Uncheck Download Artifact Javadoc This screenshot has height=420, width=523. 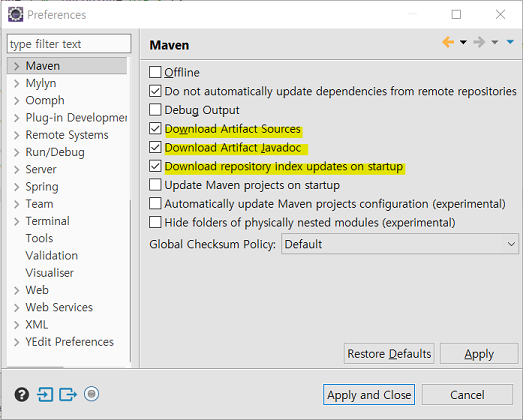click(x=155, y=147)
